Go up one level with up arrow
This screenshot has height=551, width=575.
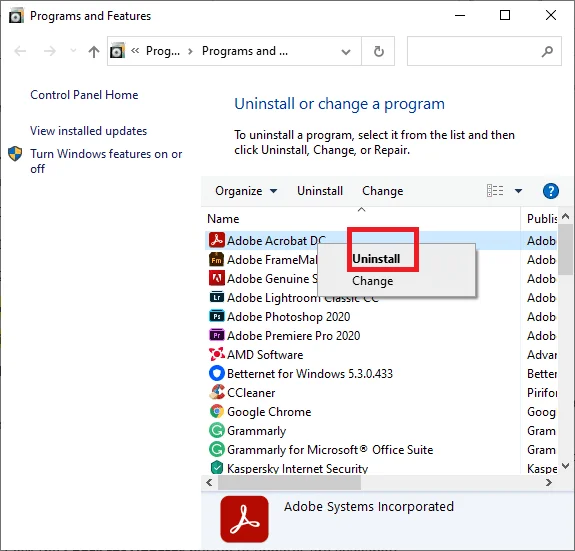[x=94, y=51]
